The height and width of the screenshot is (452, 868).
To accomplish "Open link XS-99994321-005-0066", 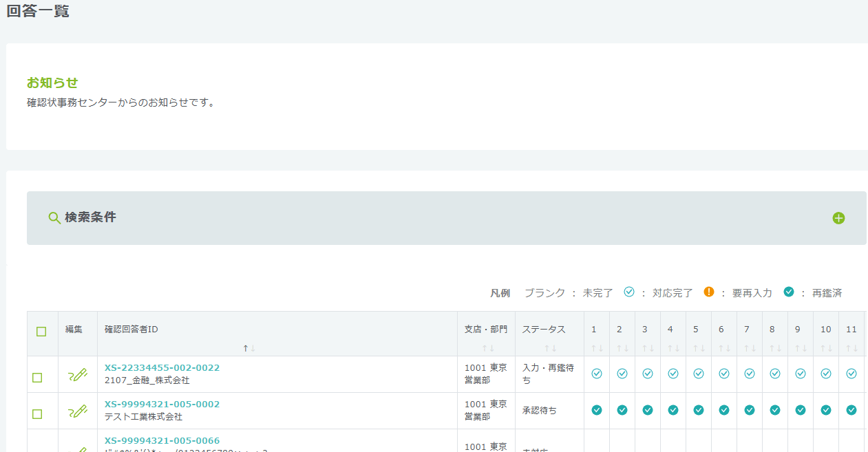I will click(x=162, y=441).
